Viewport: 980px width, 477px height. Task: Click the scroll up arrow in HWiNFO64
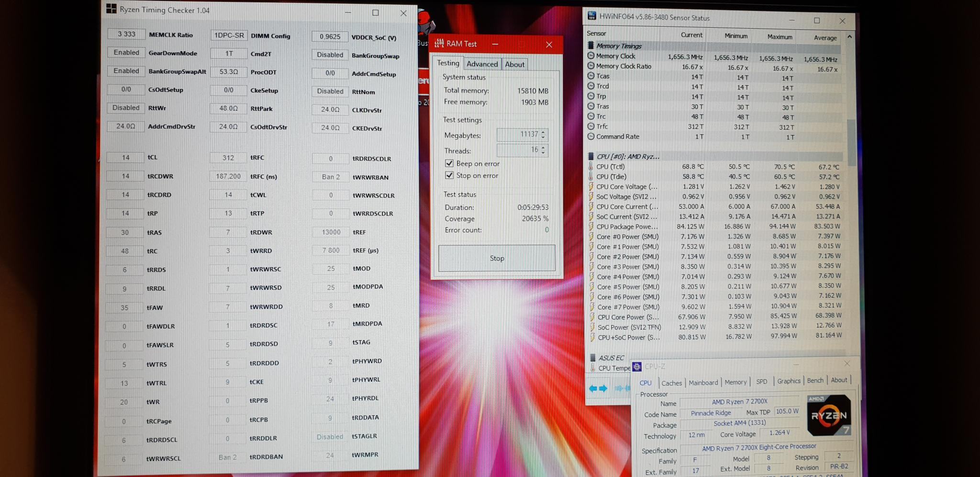point(849,36)
